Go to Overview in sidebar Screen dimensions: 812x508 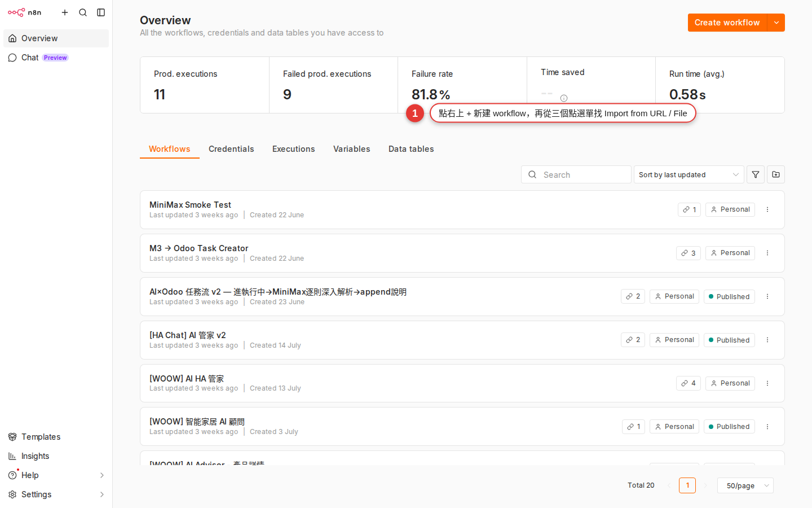[56, 38]
